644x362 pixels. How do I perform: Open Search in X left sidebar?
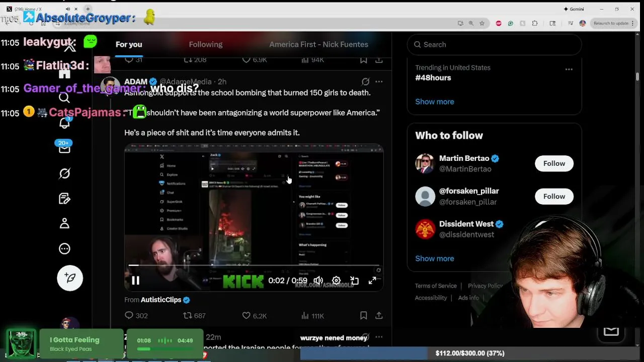click(64, 98)
